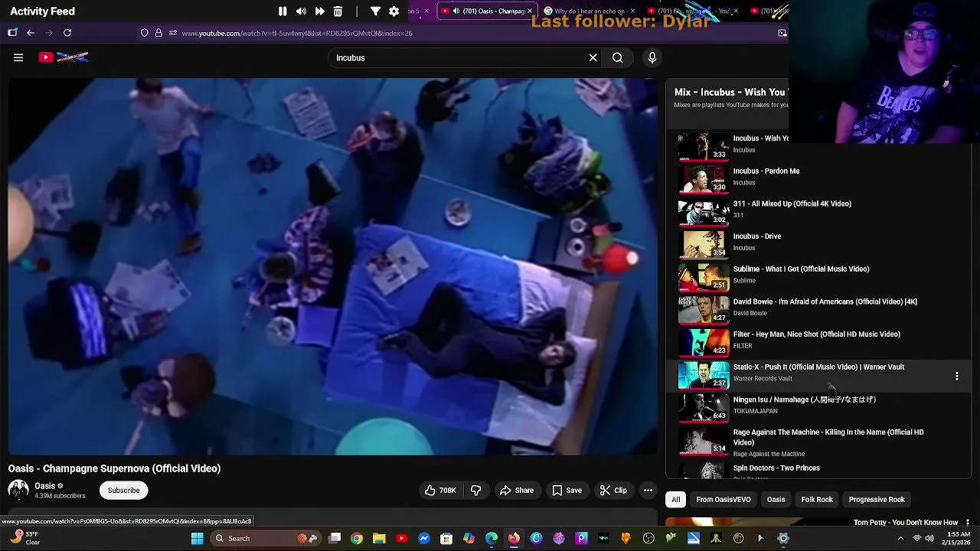The image size is (980, 551).
Task: Open Chrome from the taskbar
Action: tap(357, 539)
